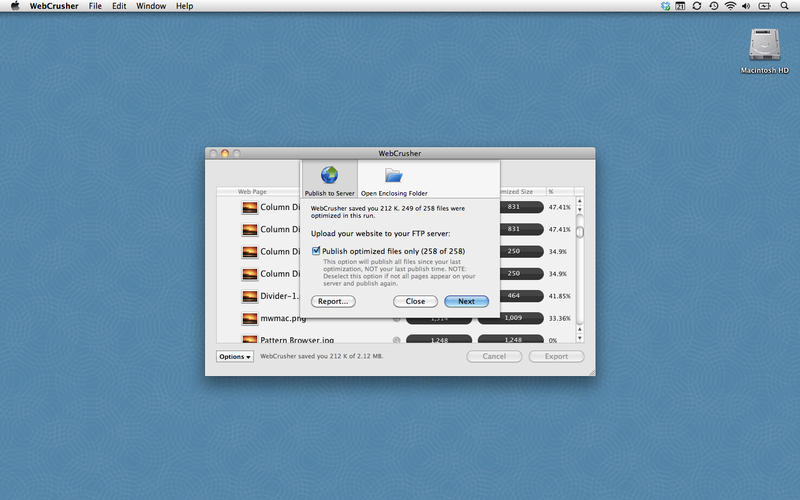Click the Web Page column header
Image resolution: width=800 pixels, height=500 pixels.
(252, 191)
